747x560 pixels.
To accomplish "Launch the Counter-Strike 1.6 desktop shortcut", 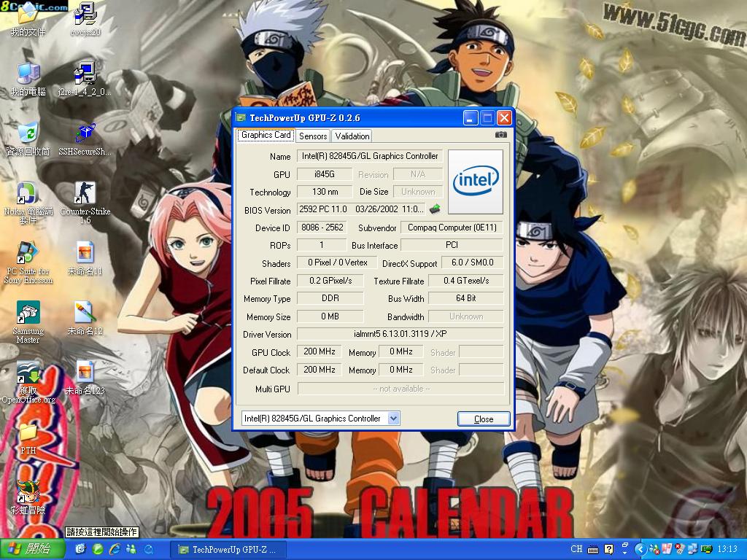I will (85, 193).
